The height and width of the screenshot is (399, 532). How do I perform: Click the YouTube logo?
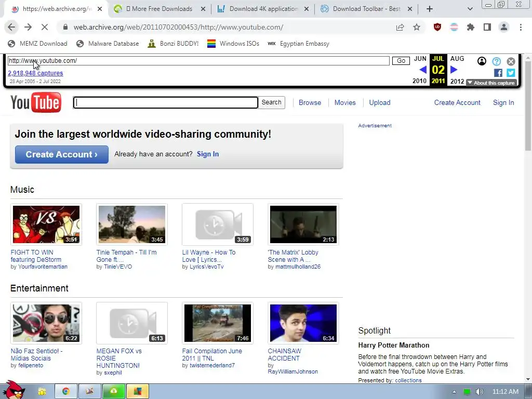click(x=36, y=102)
